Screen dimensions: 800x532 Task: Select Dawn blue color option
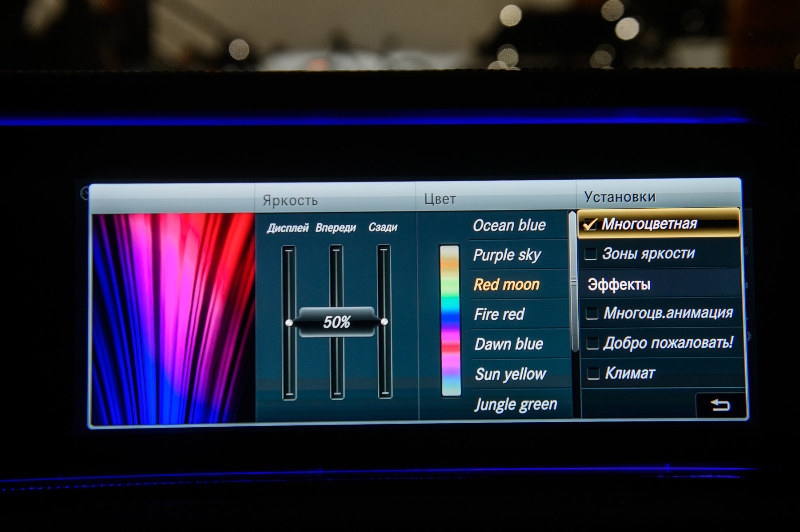pos(509,344)
